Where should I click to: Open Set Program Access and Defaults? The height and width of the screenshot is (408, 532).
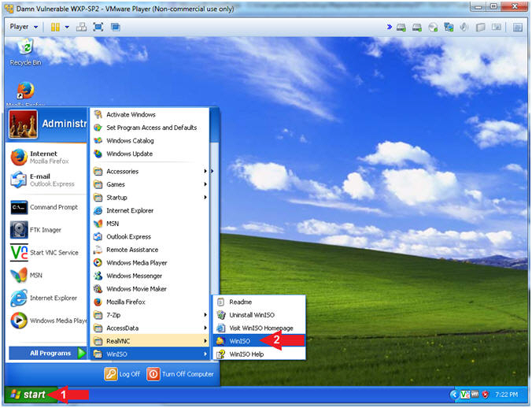[150, 128]
